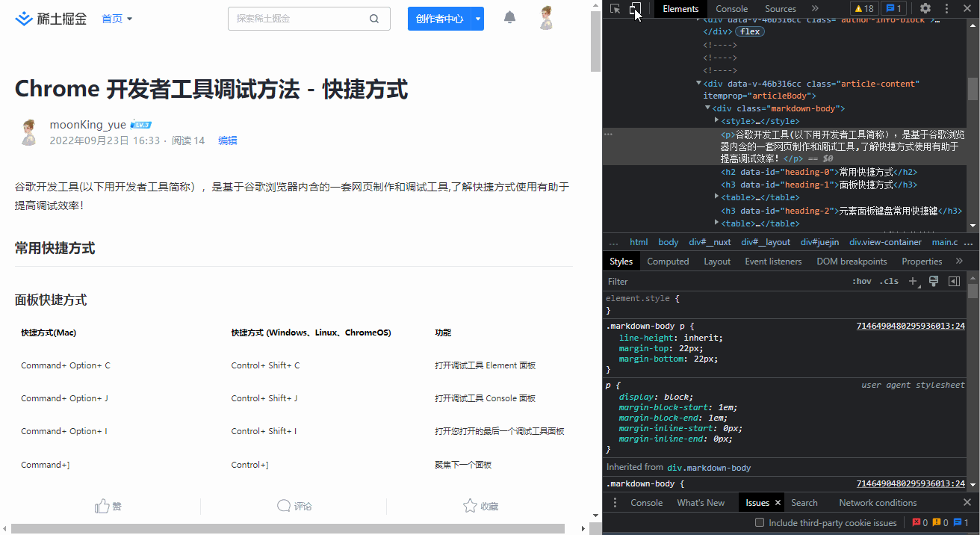Open What's New drawer tab
Image resolution: width=980 pixels, height=535 pixels.
point(701,503)
